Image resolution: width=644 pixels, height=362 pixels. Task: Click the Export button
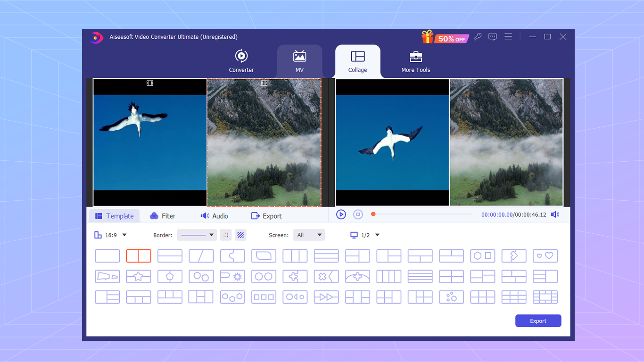click(538, 321)
